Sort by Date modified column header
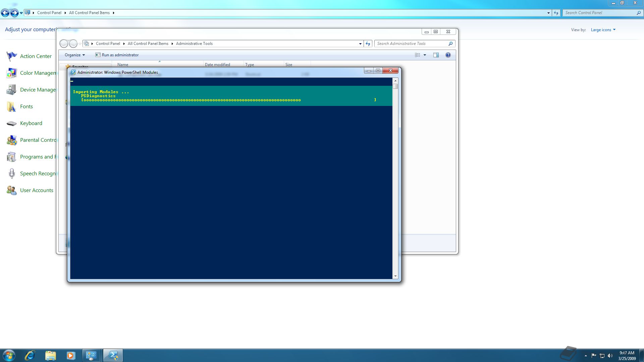Screen dimensions: 644x362 click(x=223, y=64)
